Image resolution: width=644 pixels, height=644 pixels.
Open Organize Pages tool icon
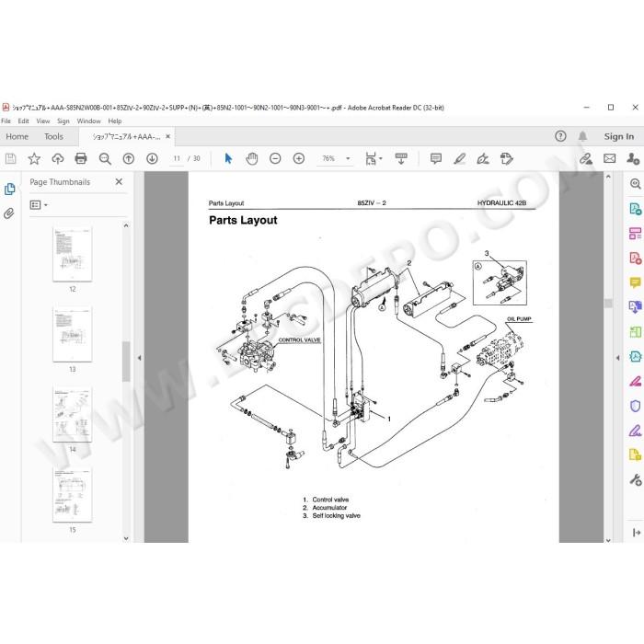pyautogui.click(x=635, y=234)
